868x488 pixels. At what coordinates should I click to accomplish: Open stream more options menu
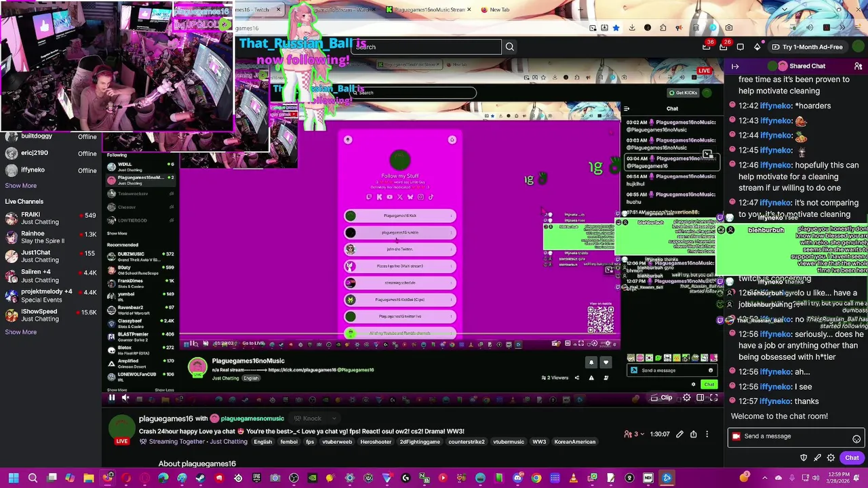tap(707, 434)
